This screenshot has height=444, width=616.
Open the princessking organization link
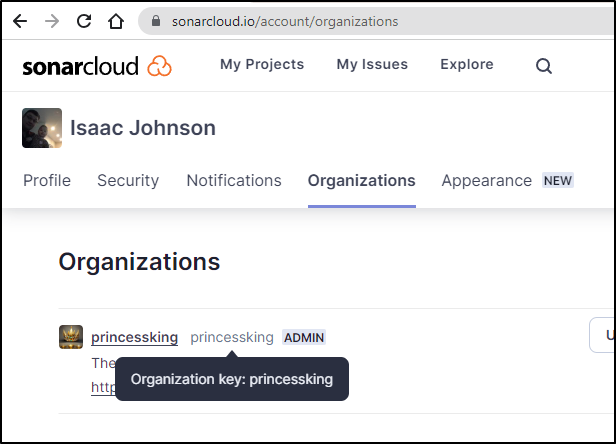pos(134,337)
